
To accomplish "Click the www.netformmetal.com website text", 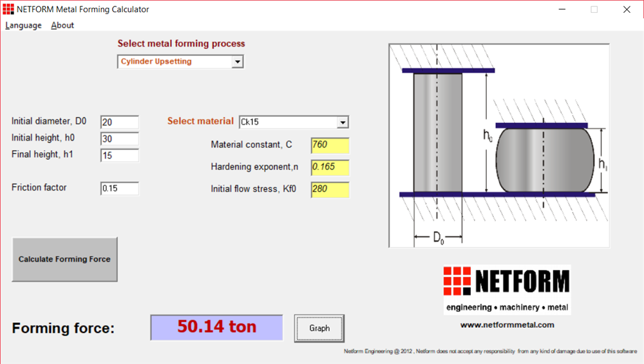I will point(507,325).
